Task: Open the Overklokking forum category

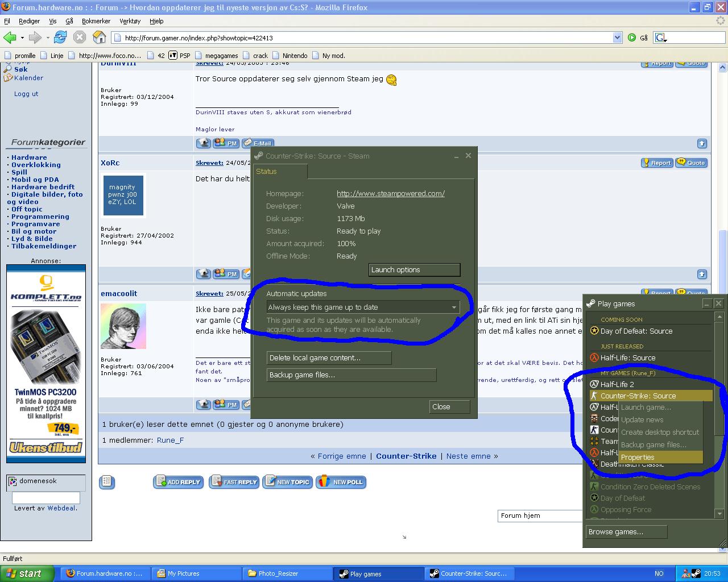Action: (x=36, y=165)
